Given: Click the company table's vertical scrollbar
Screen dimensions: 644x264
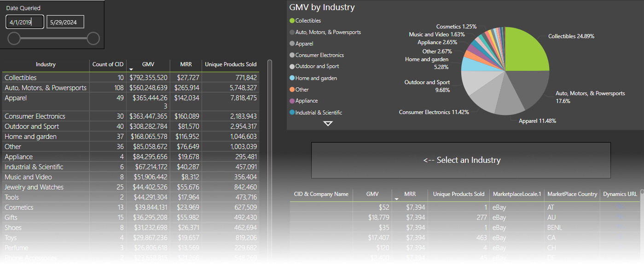Looking at the screenshot, I should [642, 225].
